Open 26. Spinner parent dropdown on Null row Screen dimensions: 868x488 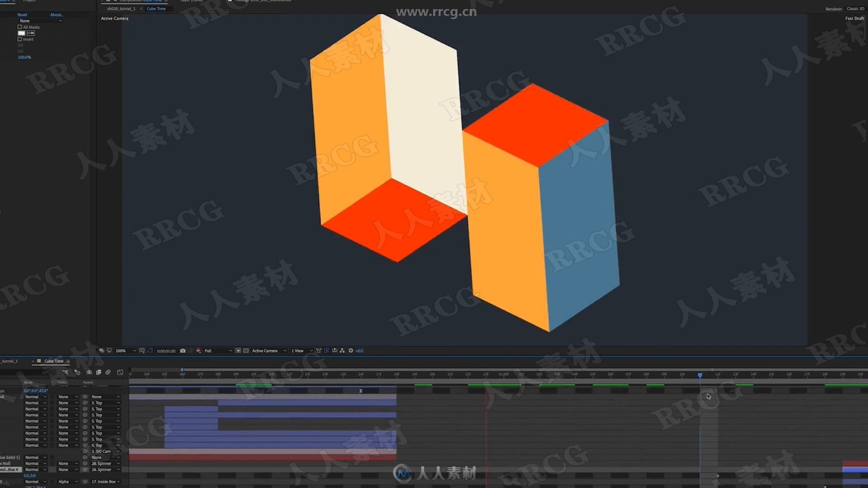105,464
